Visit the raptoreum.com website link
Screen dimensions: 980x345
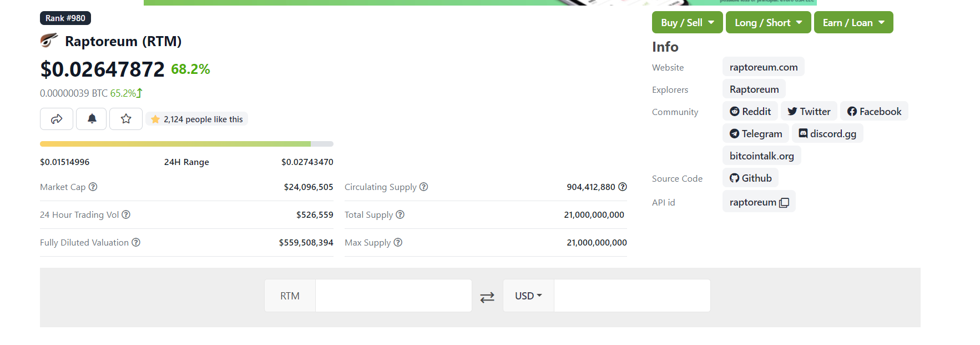pyautogui.click(x=764, y=67)
